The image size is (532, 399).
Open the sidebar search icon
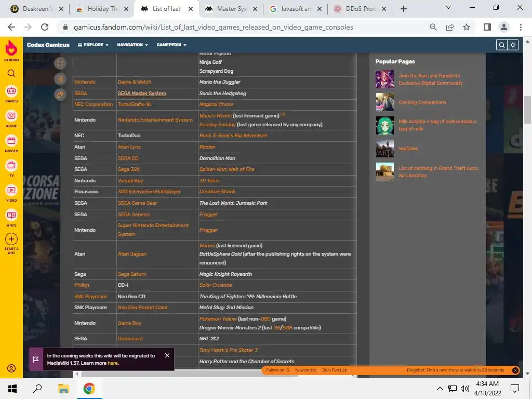[11, 73]
